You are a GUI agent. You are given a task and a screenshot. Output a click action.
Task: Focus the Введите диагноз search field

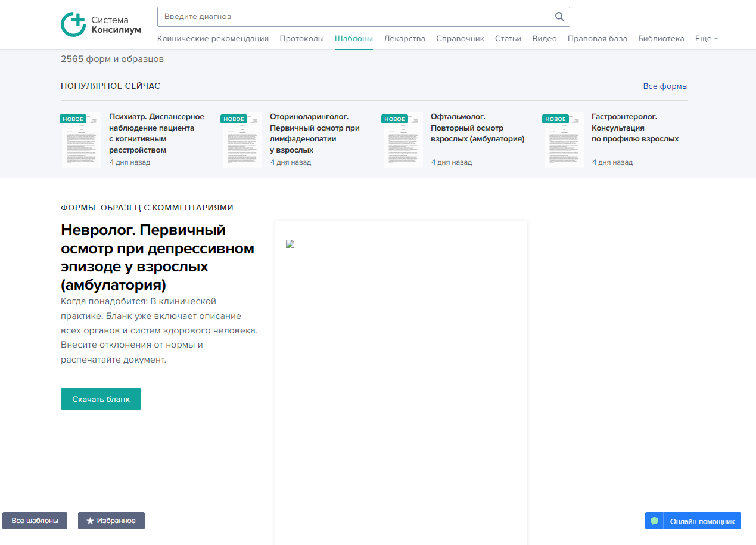363,17
